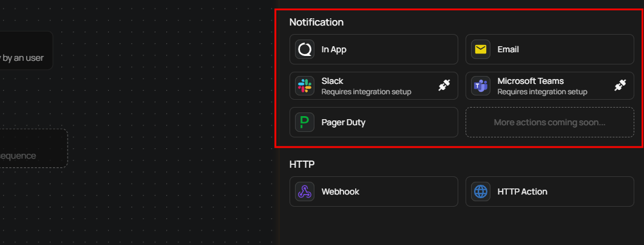Viewport: 644px width, 245px height.
Task: Add the In App notification action
Action: tap(374, 49)
